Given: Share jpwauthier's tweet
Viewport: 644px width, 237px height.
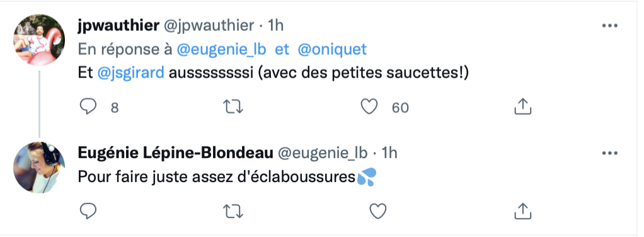Looking at the screenshot, I should [523, 107].
